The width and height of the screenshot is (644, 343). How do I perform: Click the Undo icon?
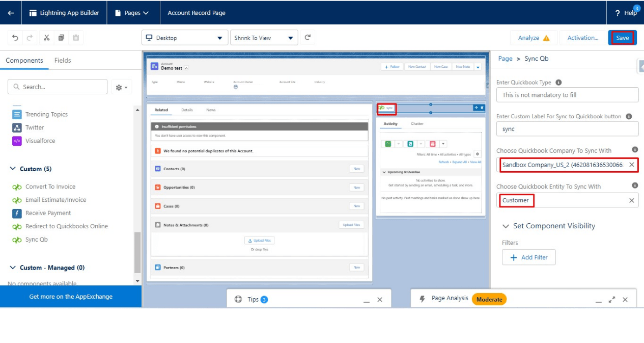pos(15,38)
